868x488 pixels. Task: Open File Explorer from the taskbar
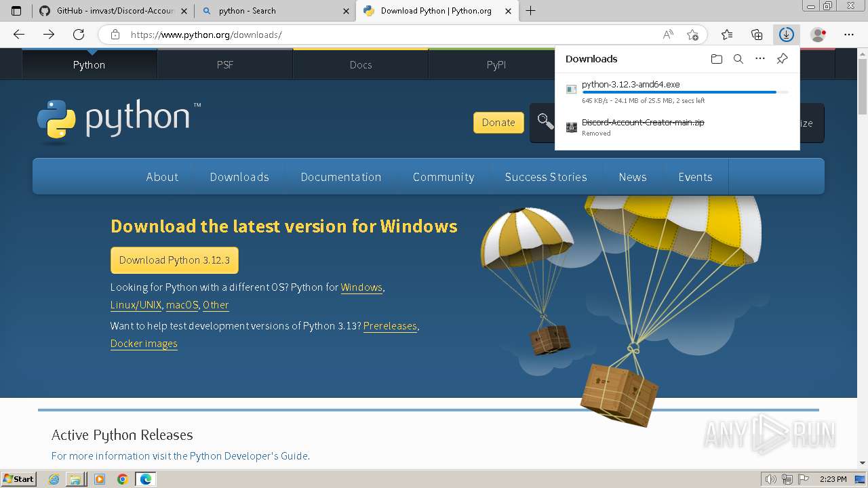tap(75, 479)
